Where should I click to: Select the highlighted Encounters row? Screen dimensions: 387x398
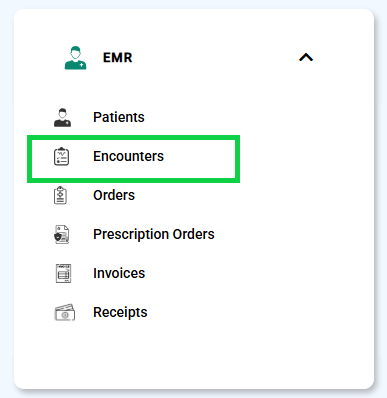(133, 159)
